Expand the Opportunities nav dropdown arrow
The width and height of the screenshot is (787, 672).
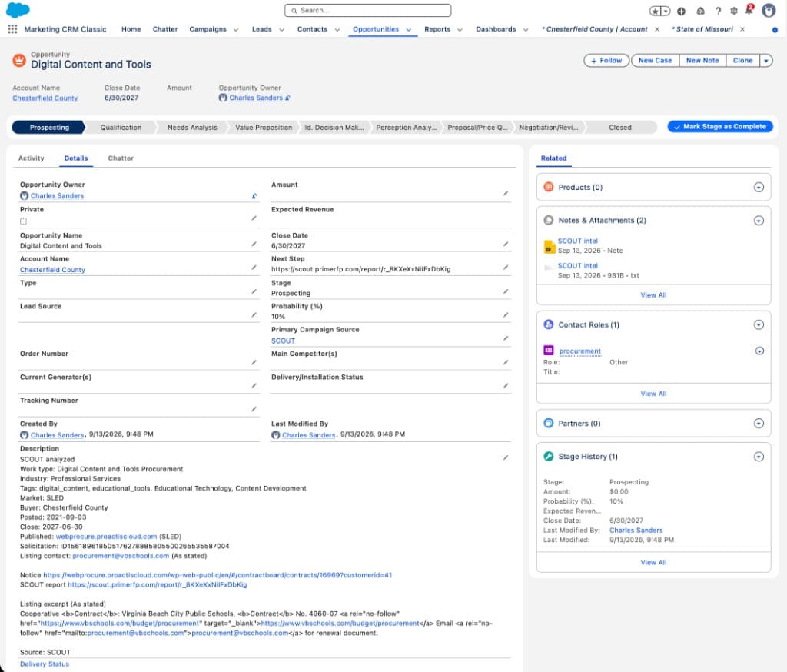(x=409, y=30)
